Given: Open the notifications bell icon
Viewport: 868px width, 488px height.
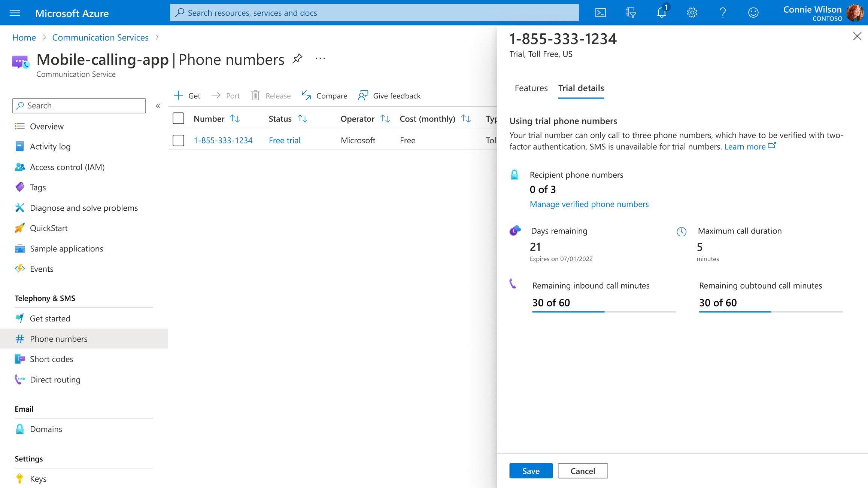Looking at the screenshot, I should click(662, 13).
